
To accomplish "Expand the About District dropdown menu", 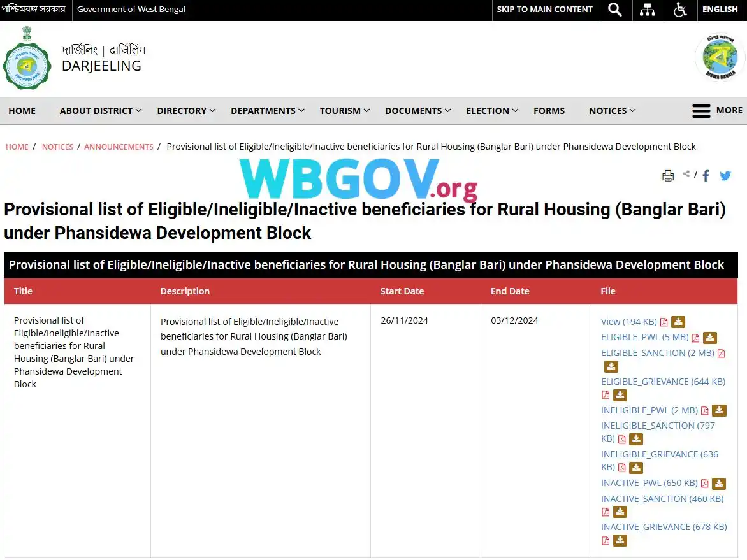I will pos(101,111).
